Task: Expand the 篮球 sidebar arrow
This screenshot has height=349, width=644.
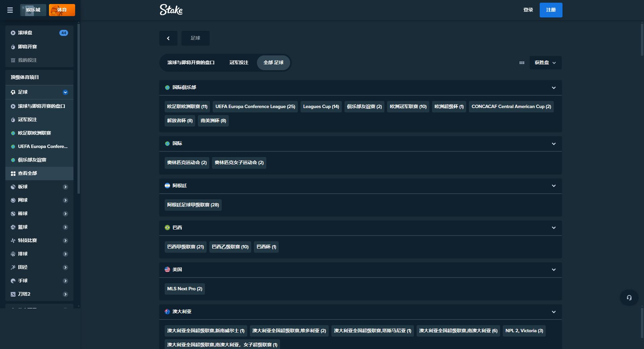Action: point(65,227)
